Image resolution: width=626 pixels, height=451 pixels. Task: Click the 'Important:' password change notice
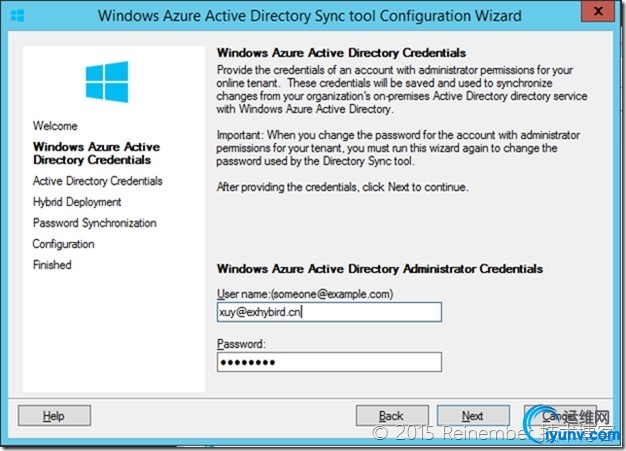pos(398,148)
